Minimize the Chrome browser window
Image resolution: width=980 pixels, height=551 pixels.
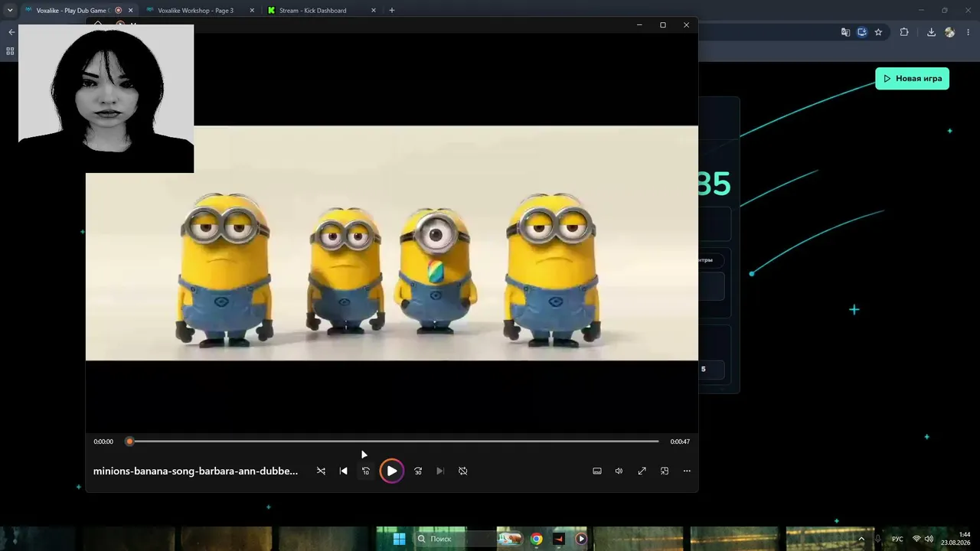coord(921,11)
